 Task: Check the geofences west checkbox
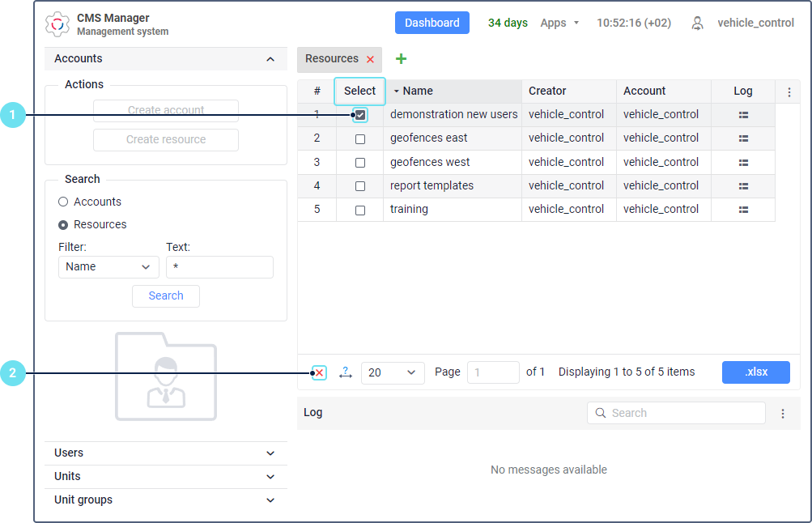coord(360,163)
